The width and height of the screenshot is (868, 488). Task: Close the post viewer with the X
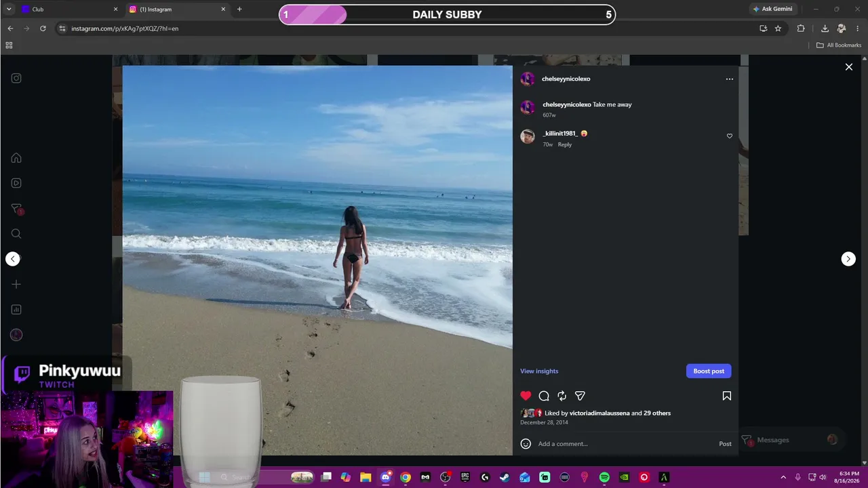click(848, 67)
